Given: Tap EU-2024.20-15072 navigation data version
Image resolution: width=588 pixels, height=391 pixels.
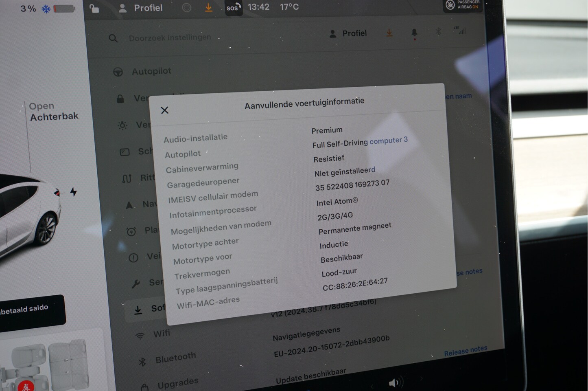Looking at the screenshot, I should pos(332,346).
